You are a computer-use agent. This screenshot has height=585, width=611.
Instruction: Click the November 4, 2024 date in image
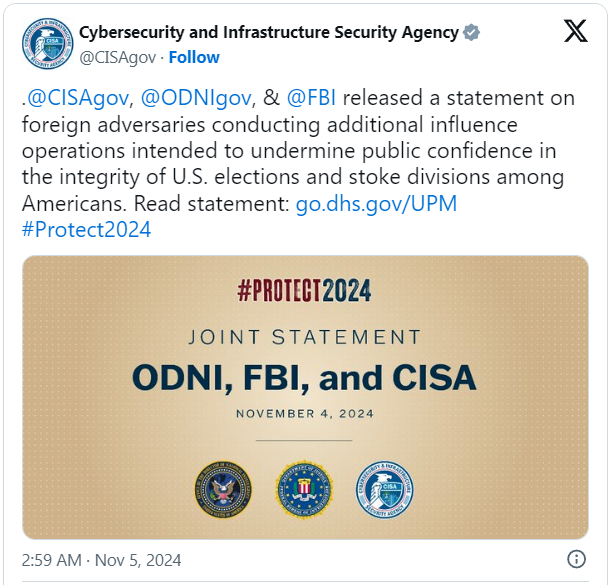[x=305, y=414]
